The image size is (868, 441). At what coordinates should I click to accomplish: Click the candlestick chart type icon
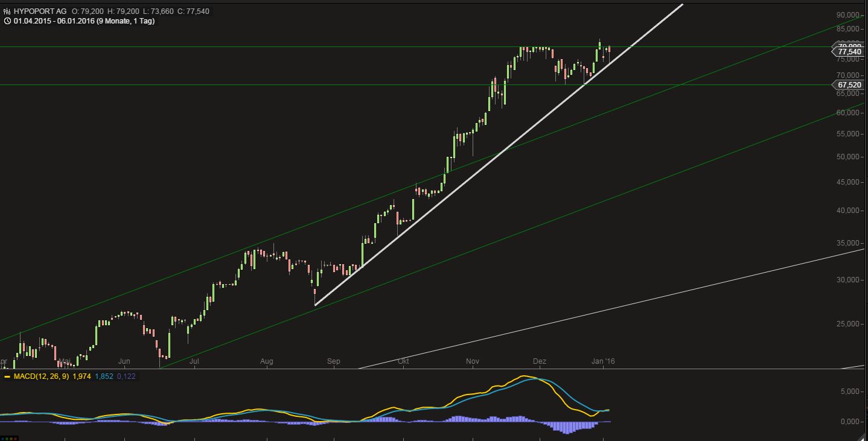7,11
